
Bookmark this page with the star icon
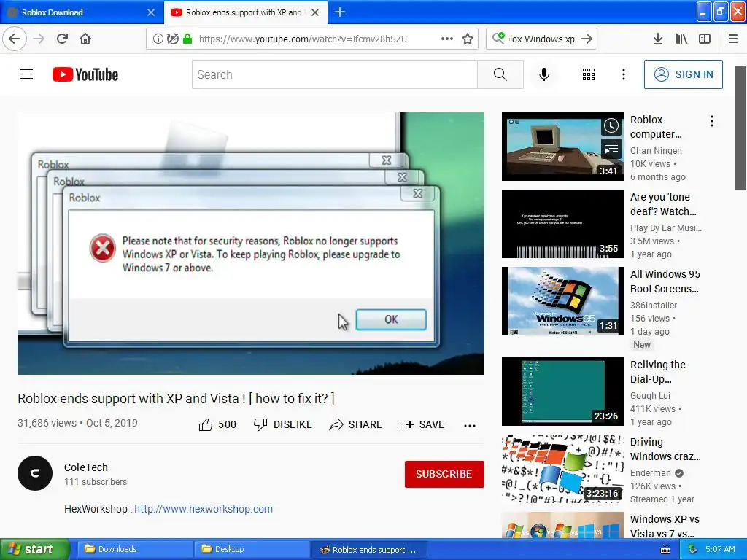[x=468, y=39]
